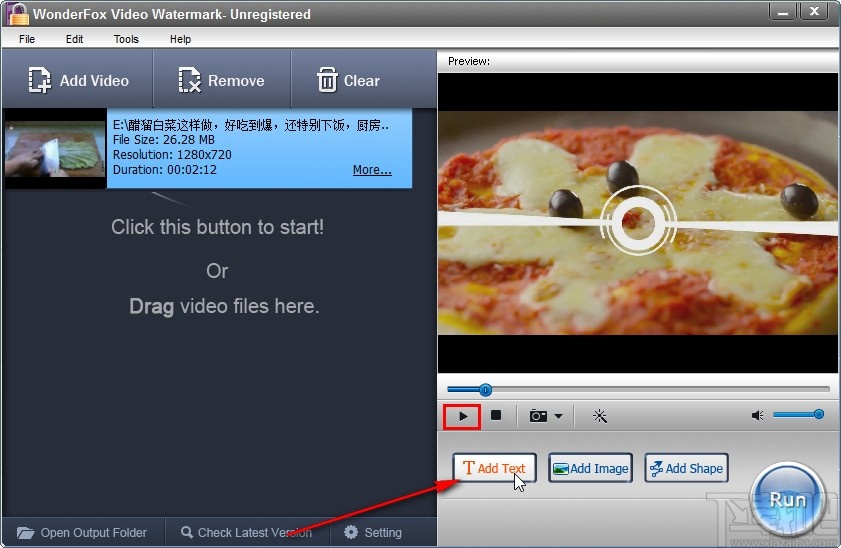Select the 'File Size: 26.28 MB' text
The height and width of the screenshot is (548, 841).
coord(164,140)
